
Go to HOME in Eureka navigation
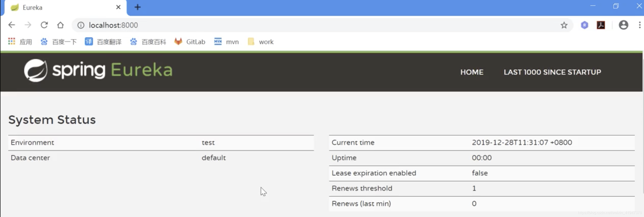click(472, 72)
